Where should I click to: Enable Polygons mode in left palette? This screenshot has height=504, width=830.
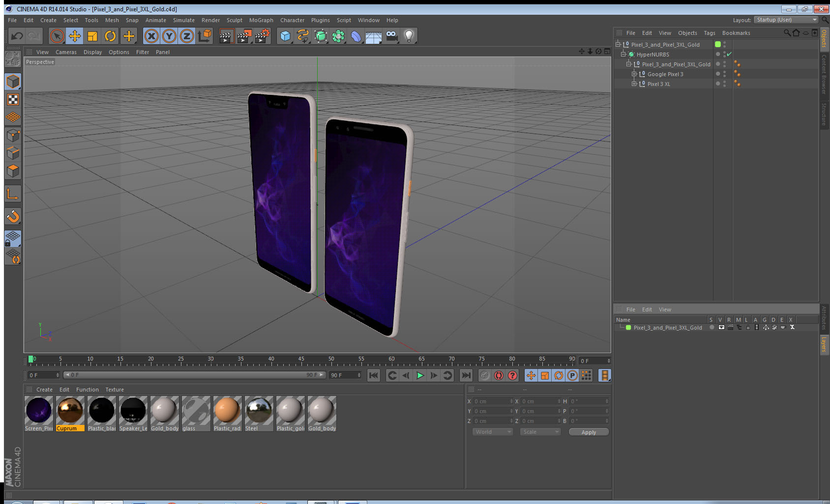coord(13,171)
